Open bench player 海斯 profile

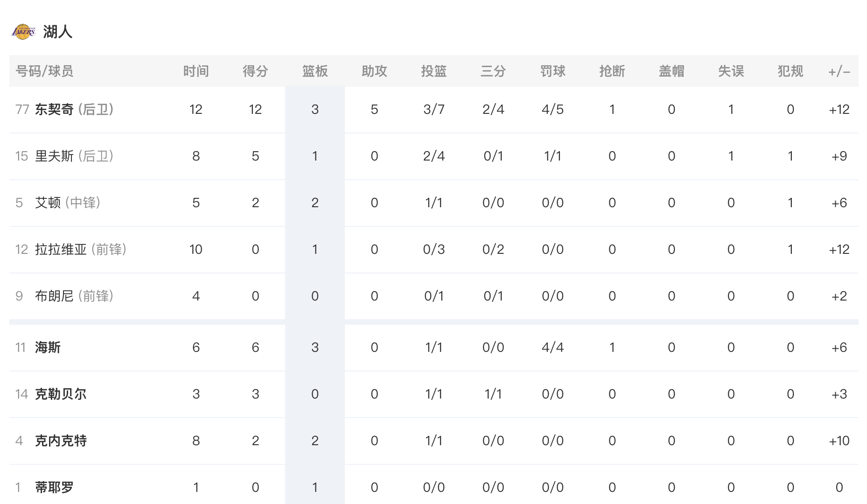[48, 347]
